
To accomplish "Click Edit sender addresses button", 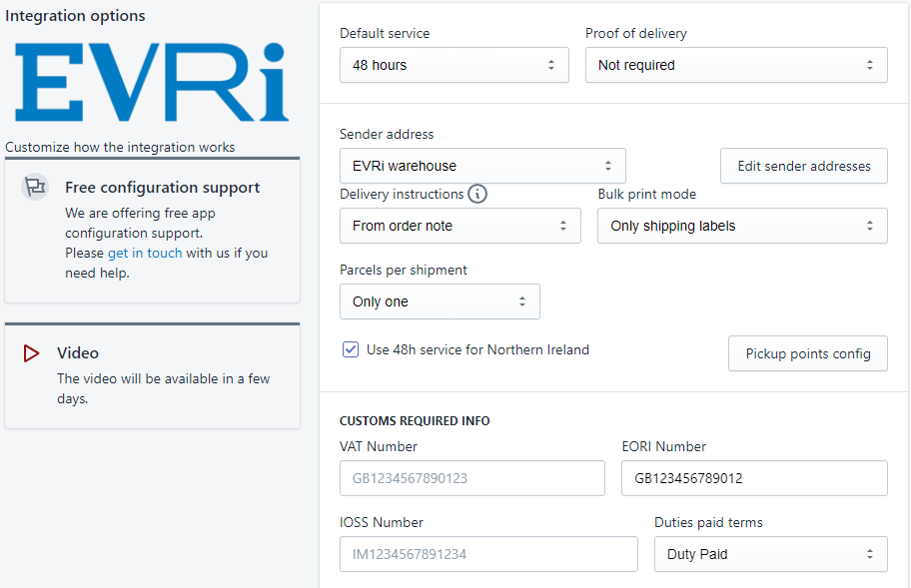I will (804, 166).
